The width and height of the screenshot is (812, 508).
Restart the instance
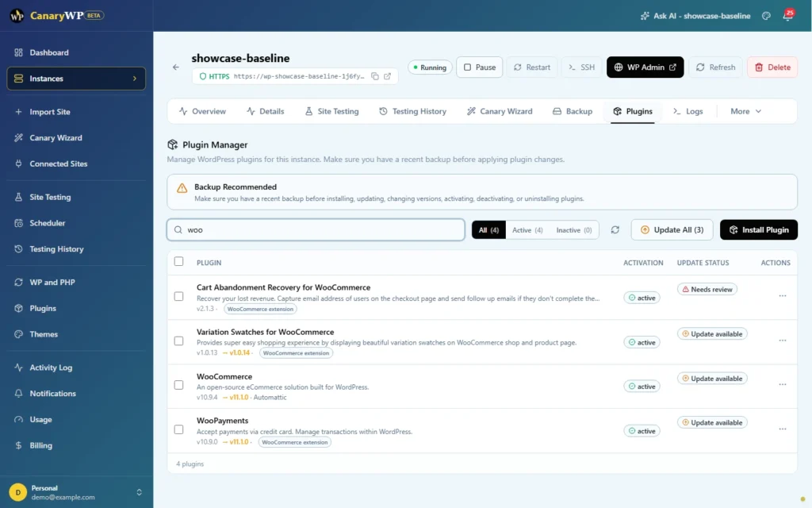[x=532, y=67]
